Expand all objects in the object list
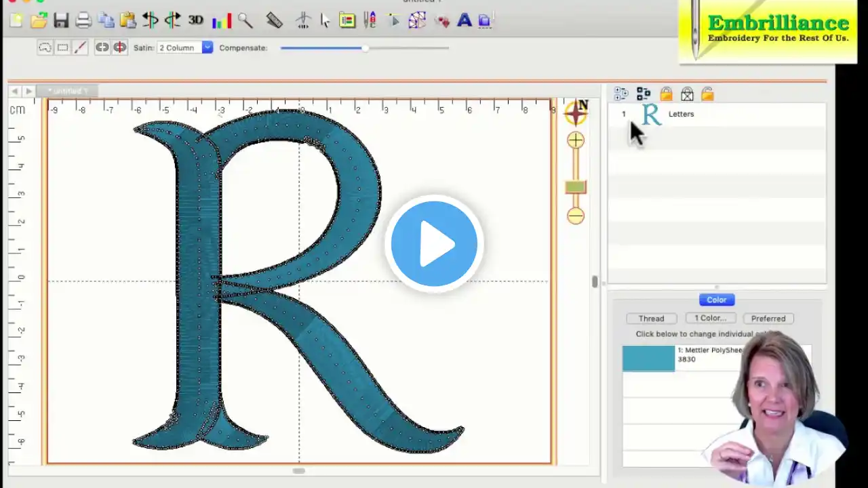The image size is (868, 488). pyautogui.click(x=621, y=94)
